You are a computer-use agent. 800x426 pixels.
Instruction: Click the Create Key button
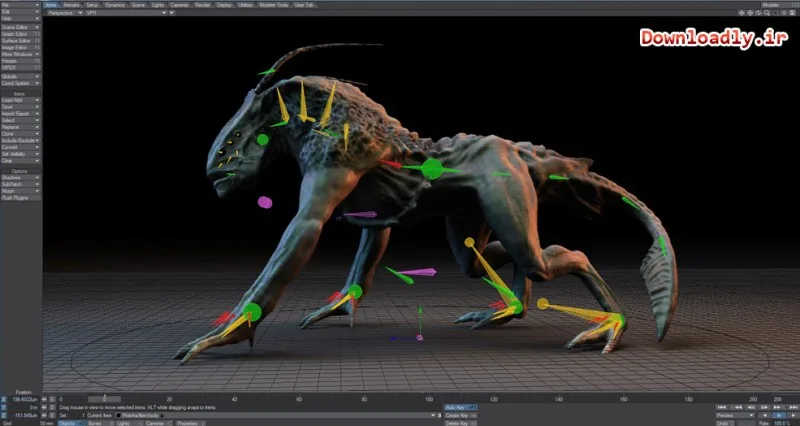460,416
